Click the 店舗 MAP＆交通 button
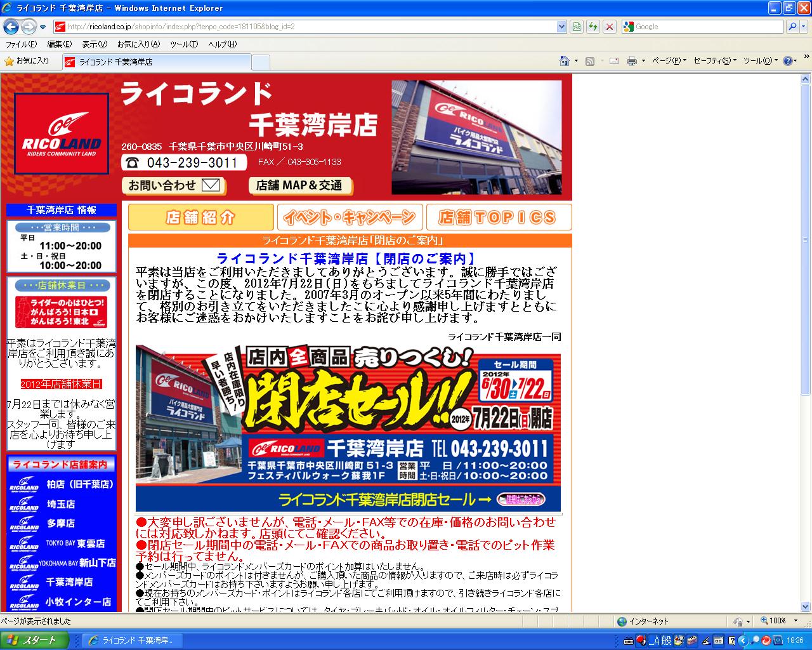Image resolution: width=812 pixels, height=650 pixels. (x=300, y=185)
